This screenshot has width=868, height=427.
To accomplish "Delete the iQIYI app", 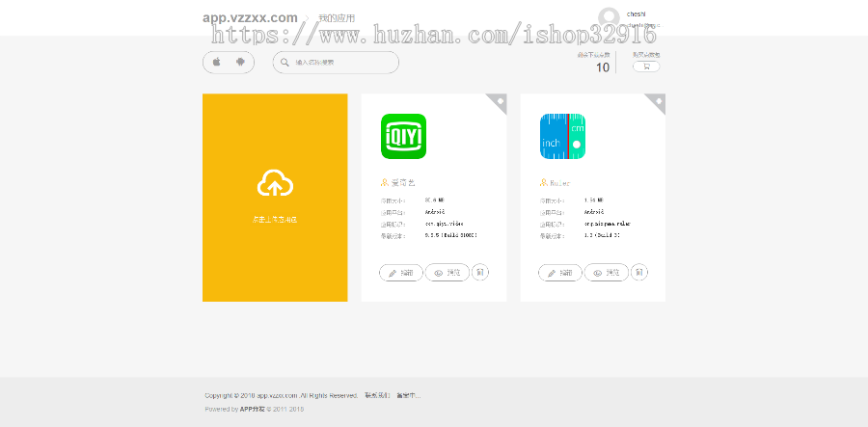I will 480,273.
